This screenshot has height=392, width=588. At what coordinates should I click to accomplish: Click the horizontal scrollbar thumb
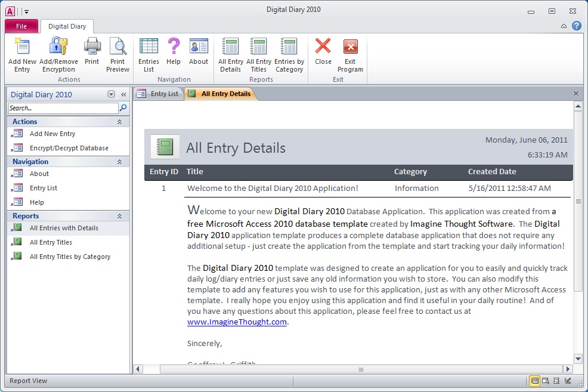point(361,369)
